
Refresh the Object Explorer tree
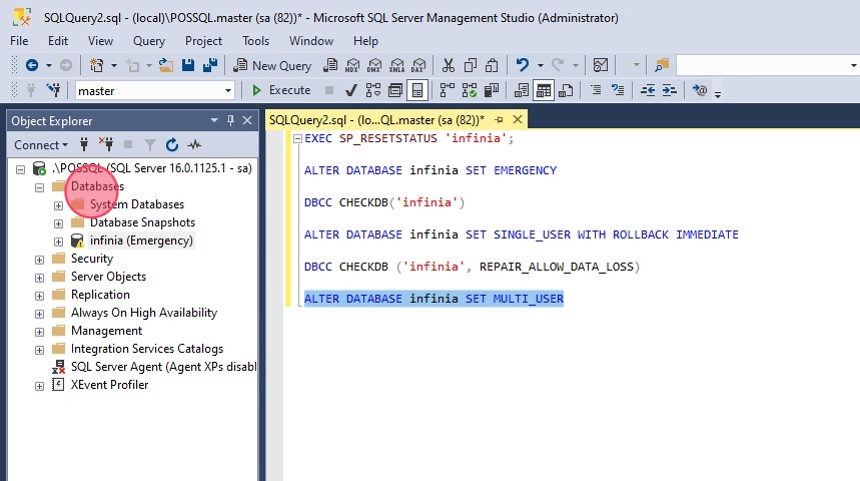[x=172, y=145]
